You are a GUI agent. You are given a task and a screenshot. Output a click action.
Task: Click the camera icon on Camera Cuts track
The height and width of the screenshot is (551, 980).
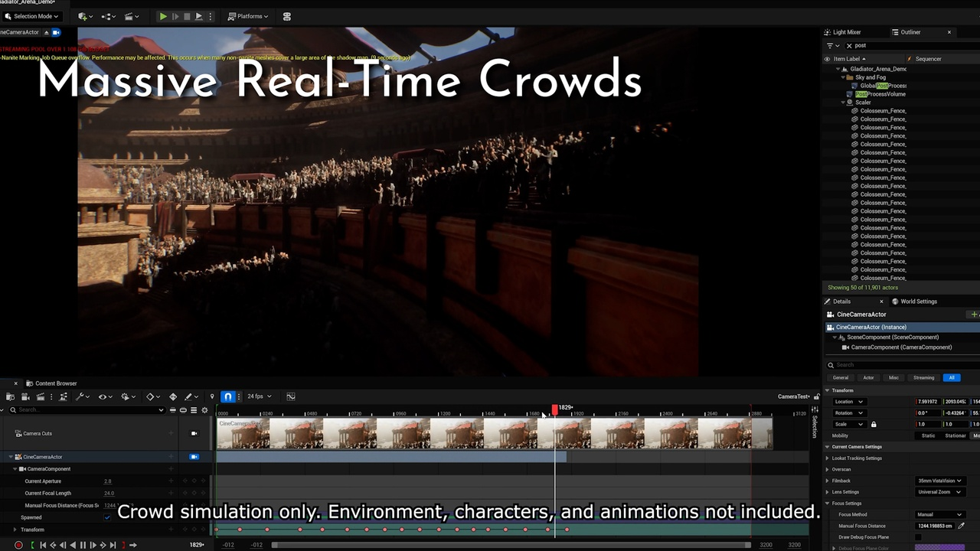pos(194,433)
